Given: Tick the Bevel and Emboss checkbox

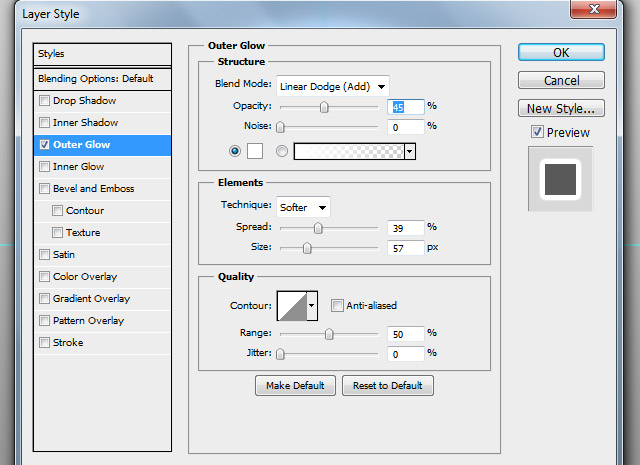Looking at the screenshot, I should click(x=44, y=189).
